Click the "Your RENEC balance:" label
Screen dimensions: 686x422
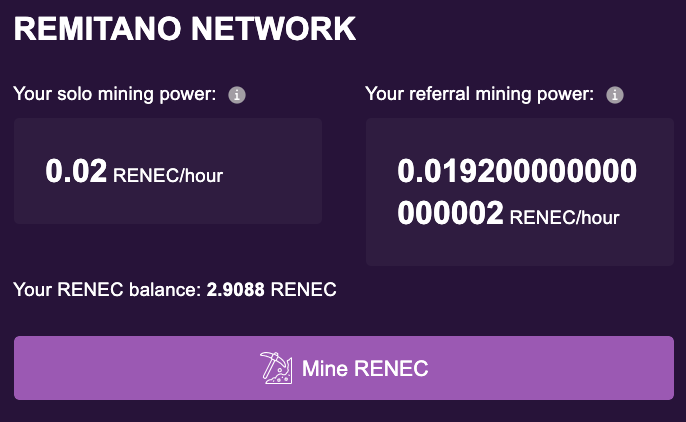click(x=107, y=289)
